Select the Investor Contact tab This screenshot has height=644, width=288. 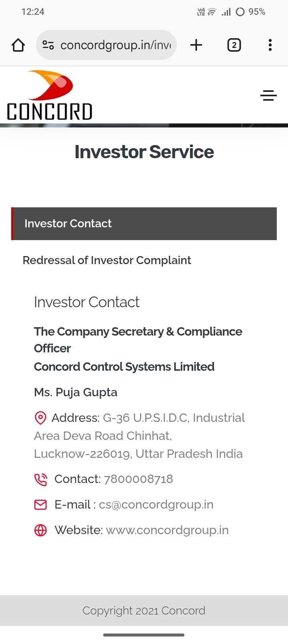[68, 224]
